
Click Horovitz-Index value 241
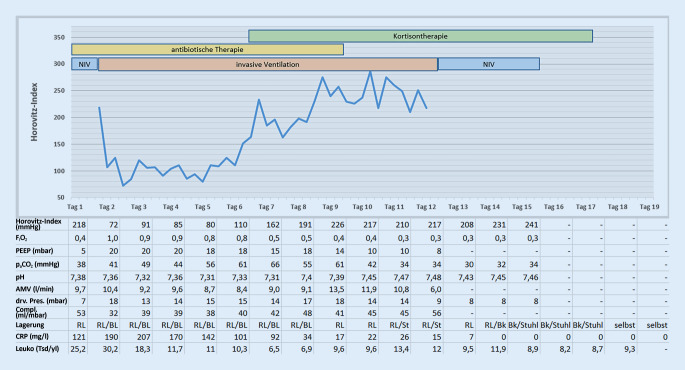click(532, 225)
